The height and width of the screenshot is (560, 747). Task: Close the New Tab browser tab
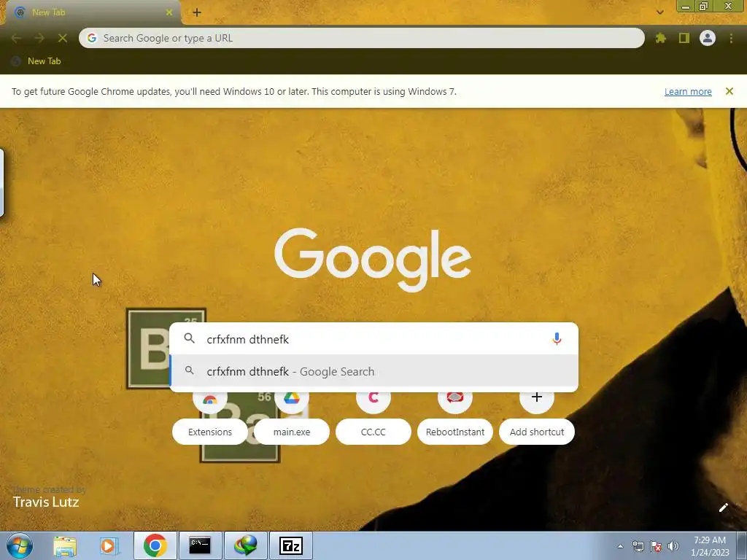pos(169,12)
